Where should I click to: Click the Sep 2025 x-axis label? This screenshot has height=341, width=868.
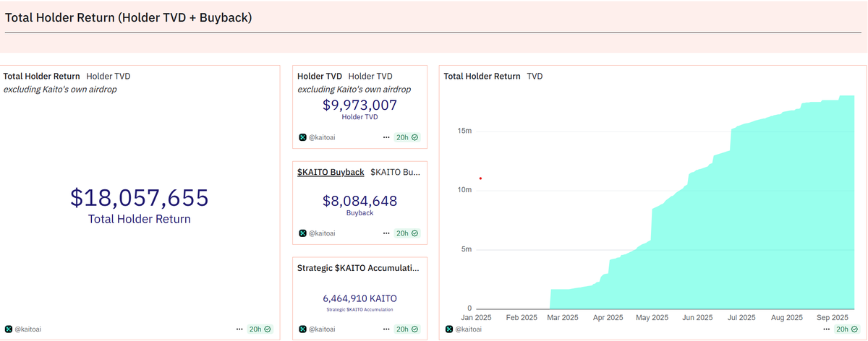(x=832, y=318)
